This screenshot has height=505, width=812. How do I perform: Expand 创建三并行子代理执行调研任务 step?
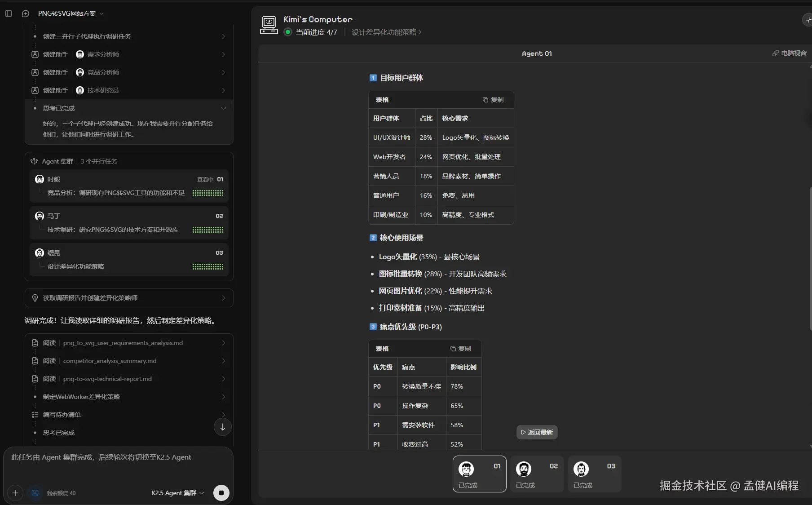tap(129, 36)
